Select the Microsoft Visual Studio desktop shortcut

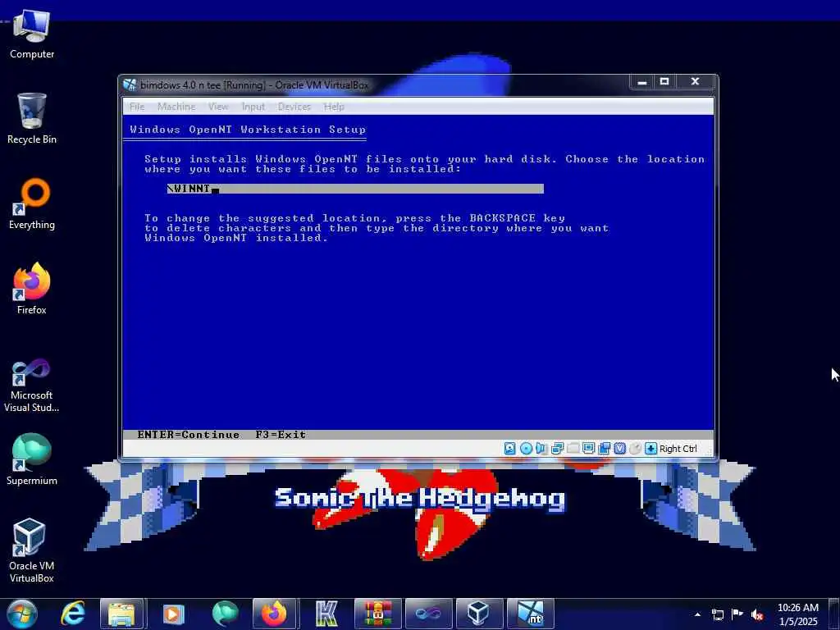tap(32, 386)
